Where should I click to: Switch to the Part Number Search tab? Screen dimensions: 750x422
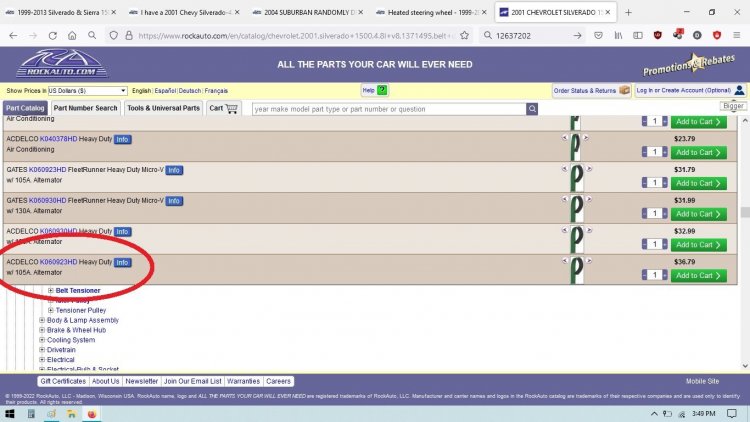(85, 108)
